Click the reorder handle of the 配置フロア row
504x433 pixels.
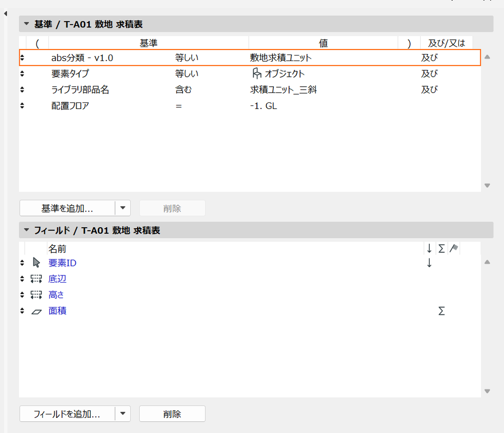click(22, 105)
